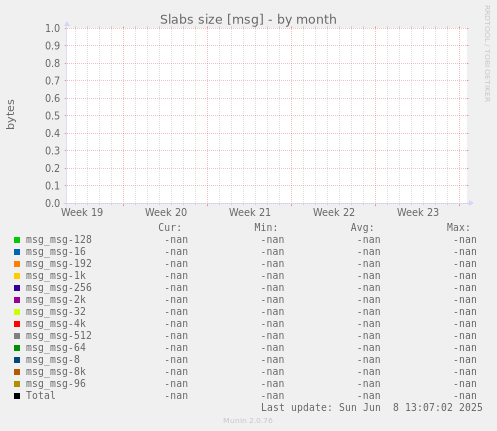497x431 pixels.
Task: Click the red msg_msg-4k color swatch
Action: point(17,324)
